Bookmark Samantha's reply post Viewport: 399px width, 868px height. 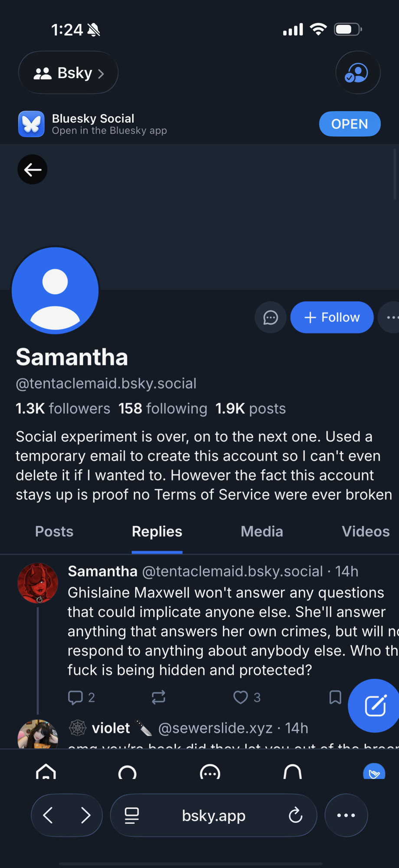click(335, 697)
